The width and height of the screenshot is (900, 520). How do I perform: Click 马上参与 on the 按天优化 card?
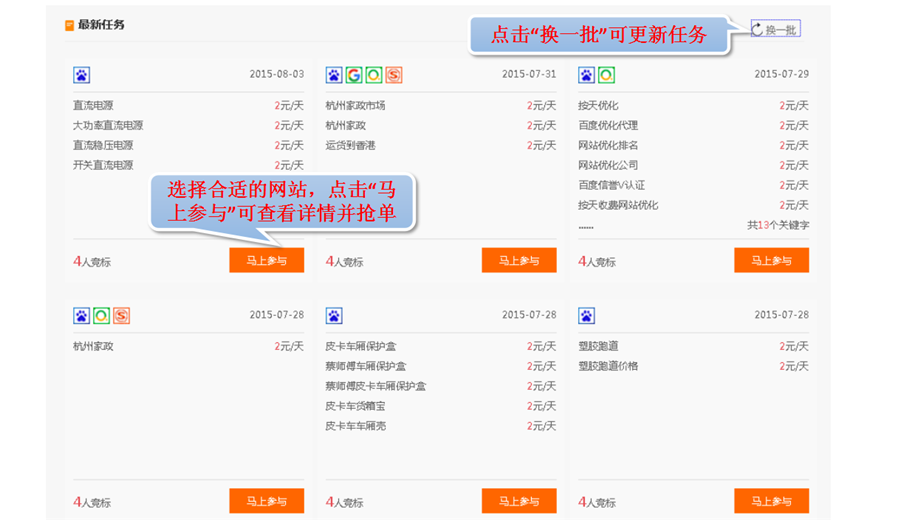pyautogui.click(x=771, y=261)
